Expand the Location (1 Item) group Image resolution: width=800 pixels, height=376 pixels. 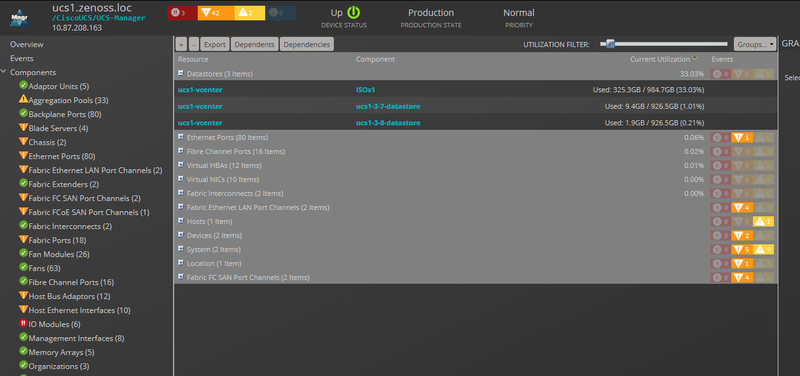181,263
